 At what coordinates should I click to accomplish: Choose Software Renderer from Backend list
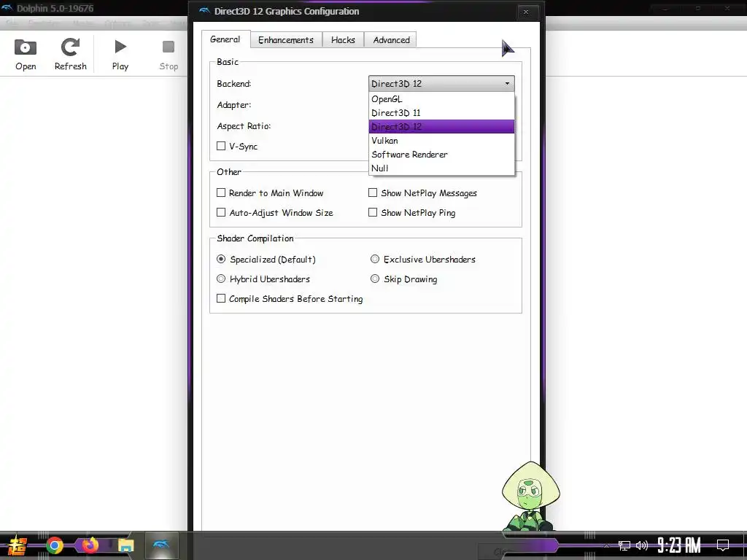pos(441,155)
